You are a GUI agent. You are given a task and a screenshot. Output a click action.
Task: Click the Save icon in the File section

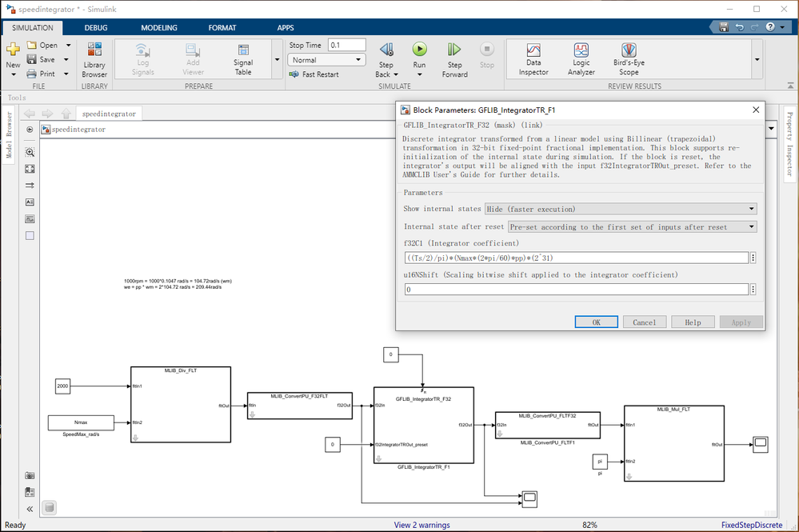32,60
